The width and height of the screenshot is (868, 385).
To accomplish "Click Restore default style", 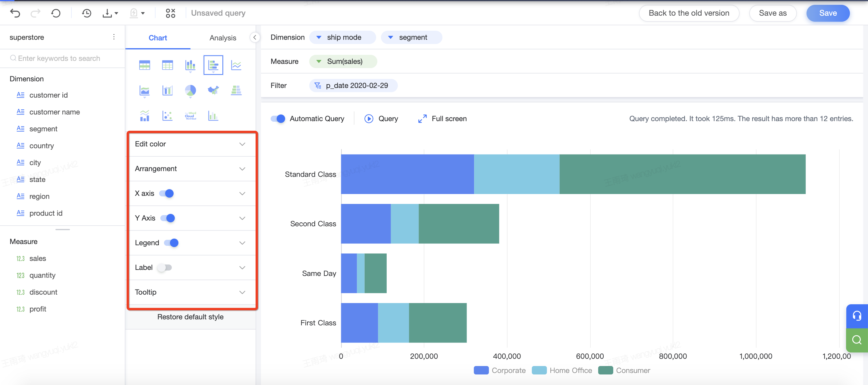I will coord(190,317).
